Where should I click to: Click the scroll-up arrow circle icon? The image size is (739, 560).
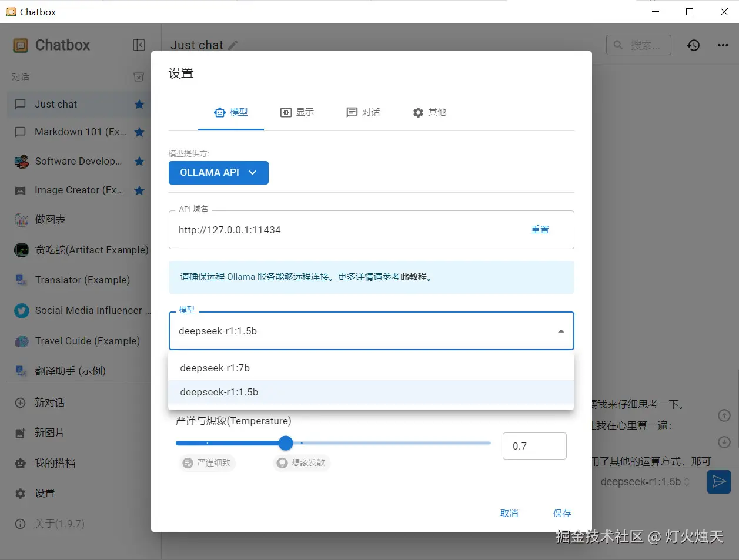coord(724,415)
